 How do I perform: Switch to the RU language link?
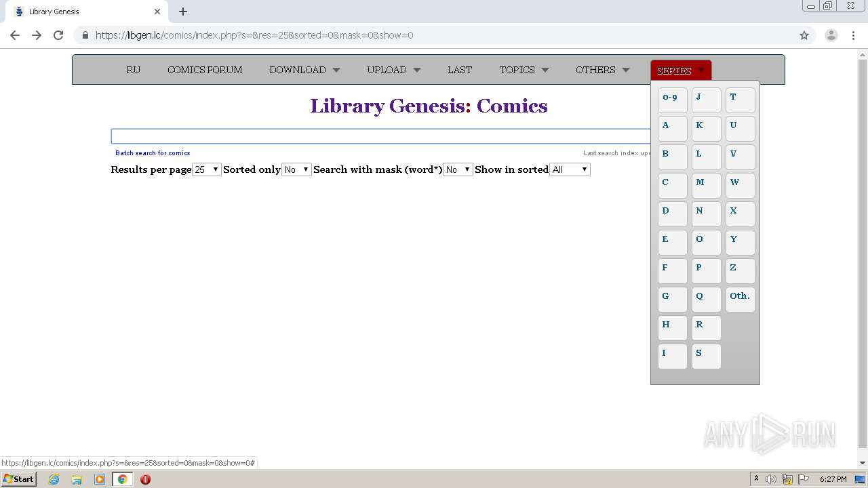(x=134, y=70)
